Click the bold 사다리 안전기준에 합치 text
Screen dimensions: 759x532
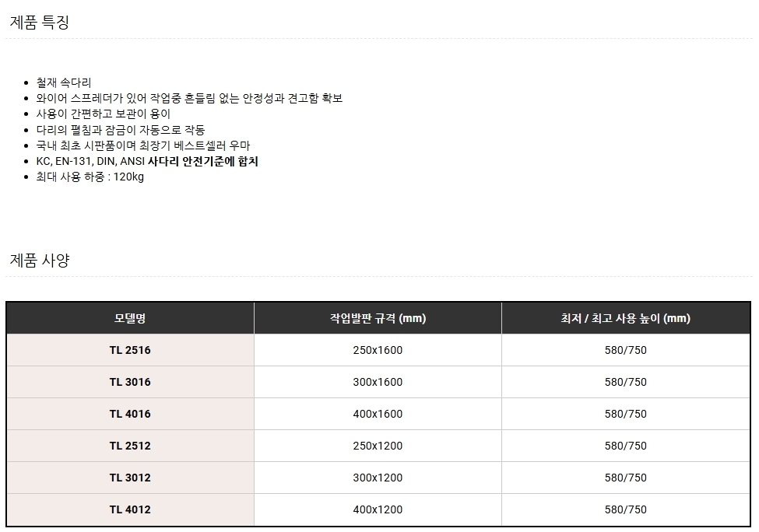click(x=203, y=161)
